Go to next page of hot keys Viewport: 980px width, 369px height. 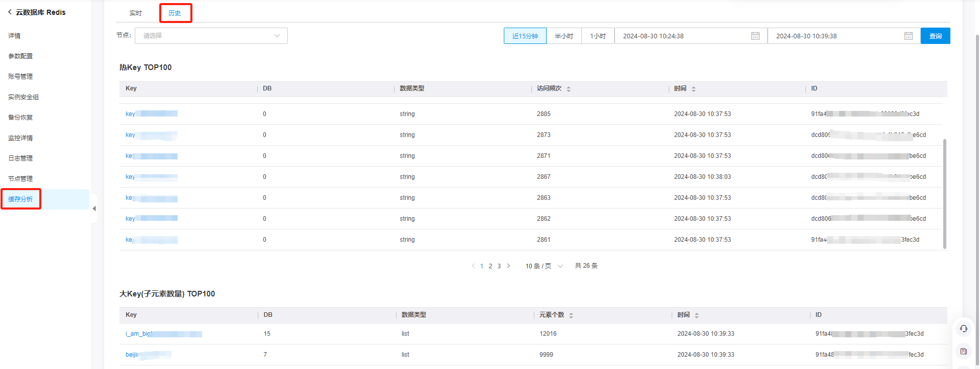click(508, 266)
